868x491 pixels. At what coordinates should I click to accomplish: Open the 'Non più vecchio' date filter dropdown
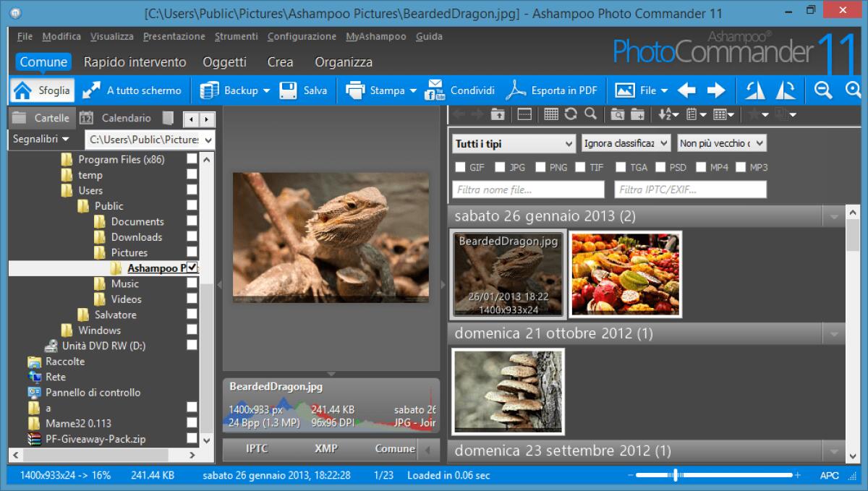point(720,143)
